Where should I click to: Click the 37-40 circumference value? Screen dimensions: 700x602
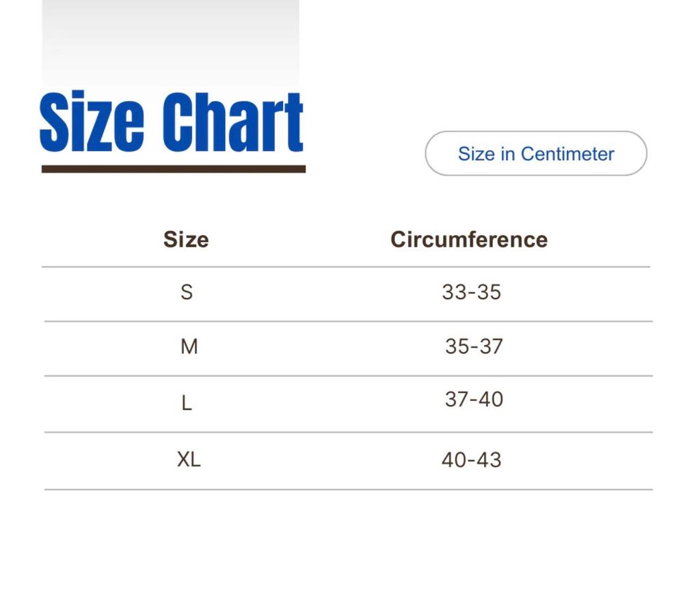[x=474, y=399]
